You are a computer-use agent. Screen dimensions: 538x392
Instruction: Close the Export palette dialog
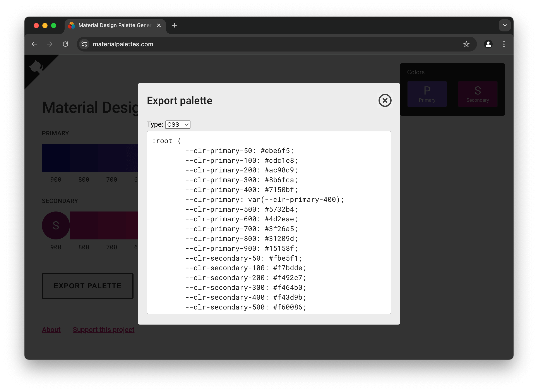385,100
